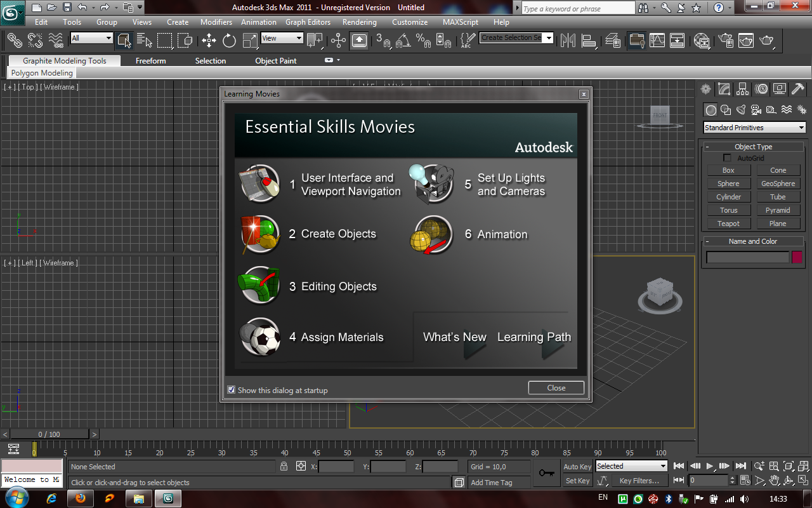Screen dimensions: 812x508
Task: Expand the Polygon Modeling panel
Action: click(x=42, y=73)
